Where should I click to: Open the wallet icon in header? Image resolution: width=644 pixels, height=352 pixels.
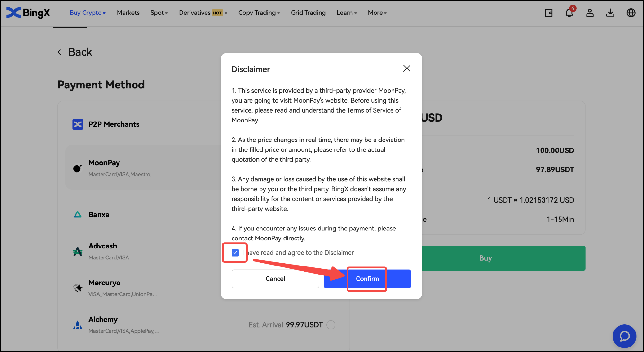(x=549, y=13)
